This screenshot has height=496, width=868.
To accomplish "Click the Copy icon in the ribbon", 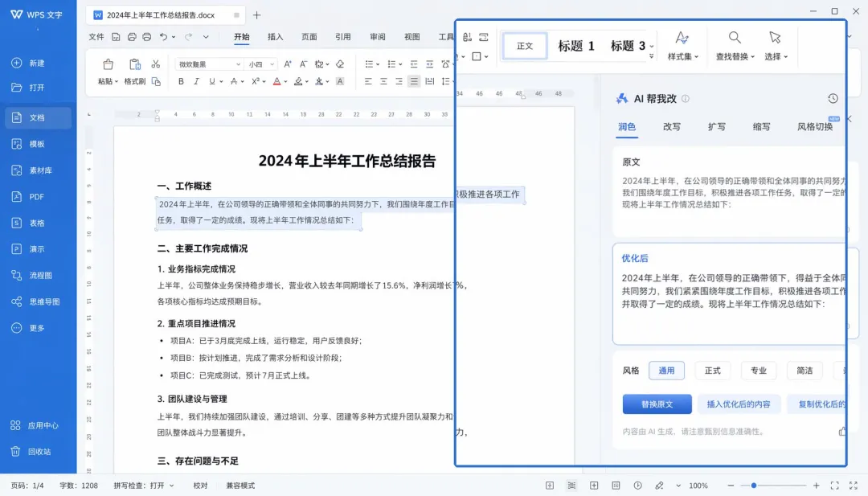I will pos(156,81).
